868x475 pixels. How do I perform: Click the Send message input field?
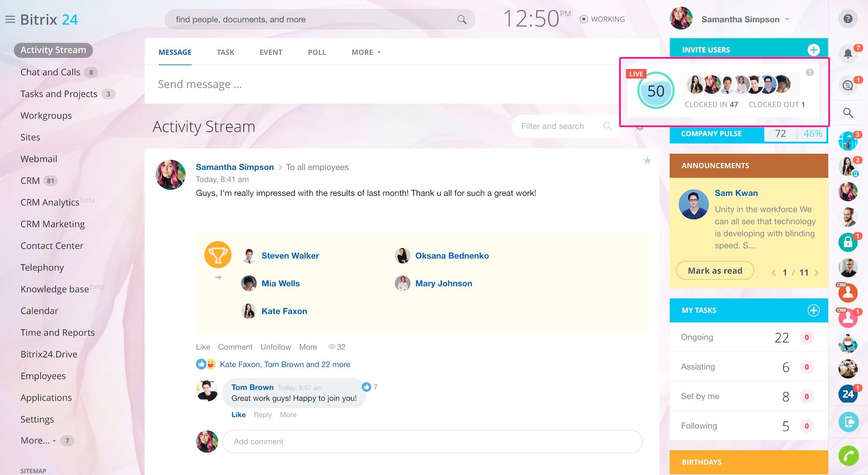[402, 84]
